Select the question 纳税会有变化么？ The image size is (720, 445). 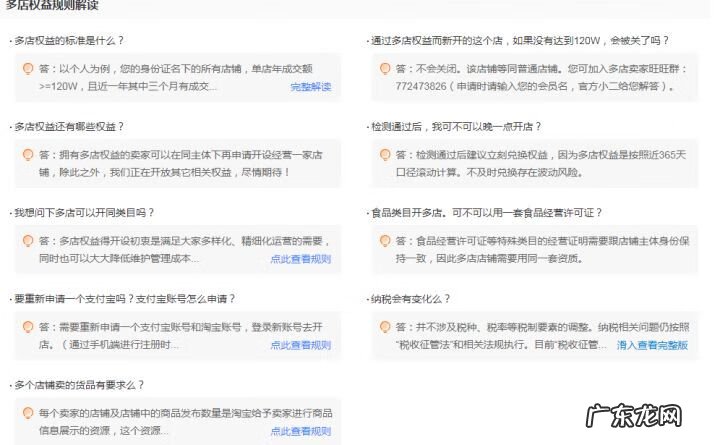click(x=410, y=299)
